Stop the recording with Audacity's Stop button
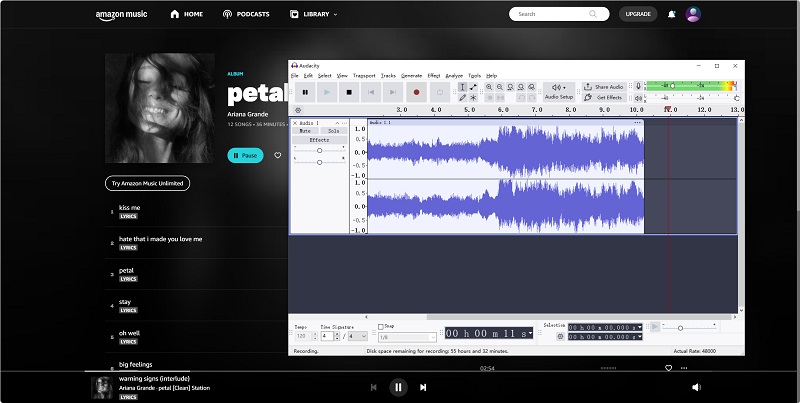 349,92
